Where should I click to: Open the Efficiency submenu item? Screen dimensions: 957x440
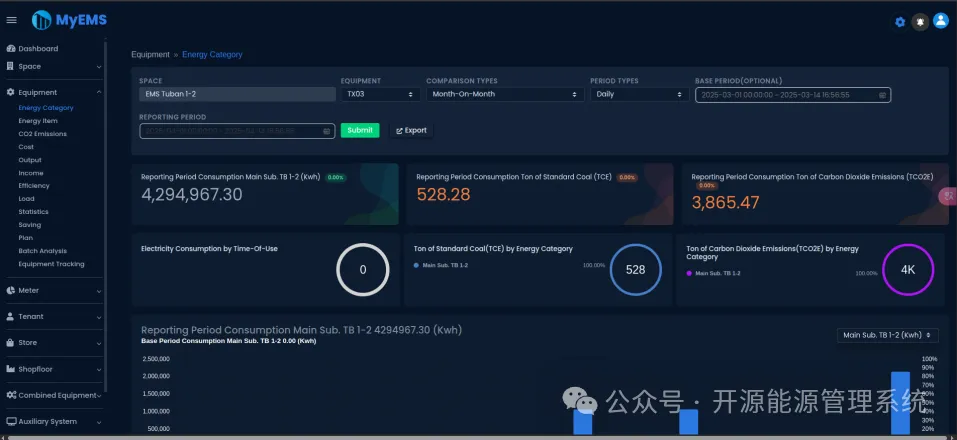click(34, 186)
